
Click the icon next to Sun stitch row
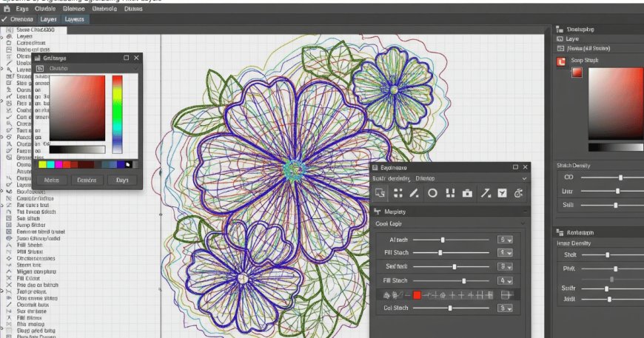pyautogui.click(x=9, y=219)
